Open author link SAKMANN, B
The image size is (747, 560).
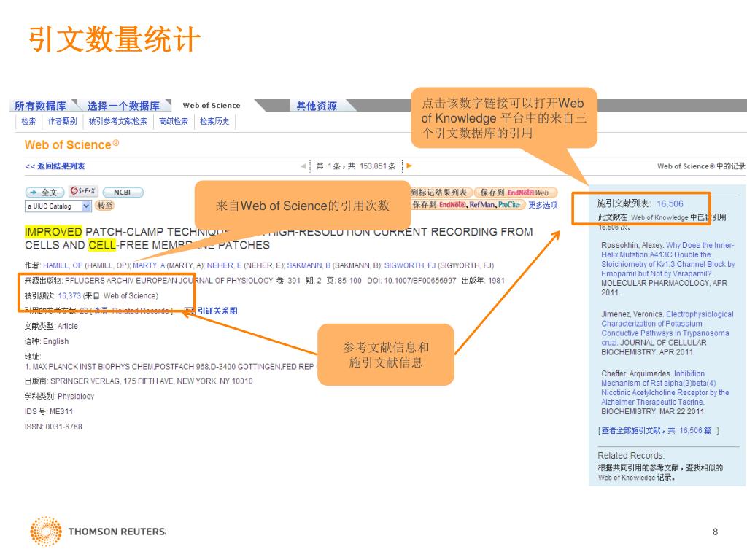point(309,265)
